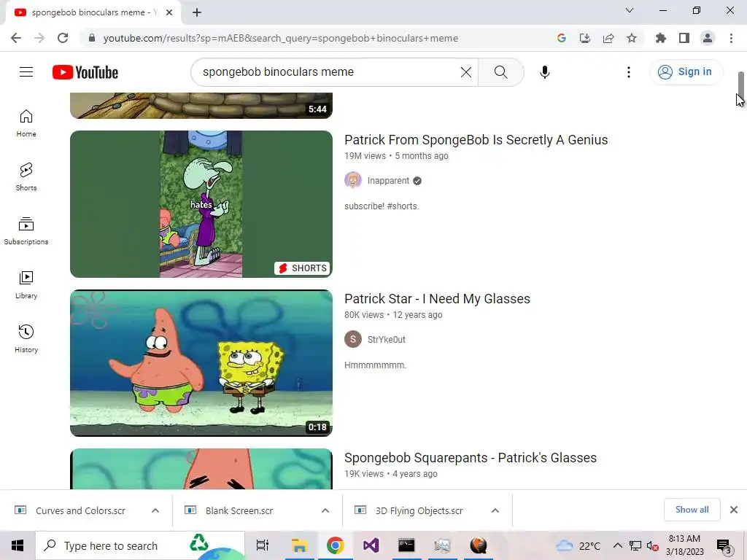747x560 pixels.
Task: Click the 'Hmmmmmmm.' description text
Action: pos(375,365)
